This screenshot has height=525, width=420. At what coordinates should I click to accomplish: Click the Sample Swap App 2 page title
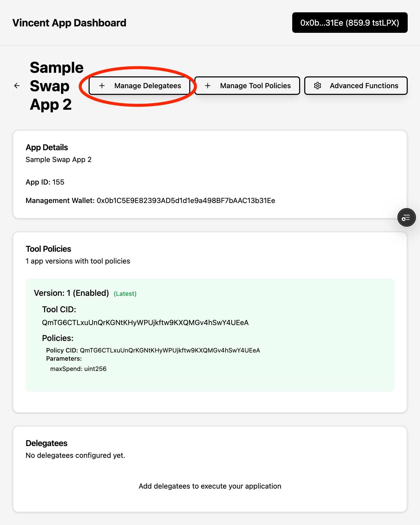click(x=57, y=86)
